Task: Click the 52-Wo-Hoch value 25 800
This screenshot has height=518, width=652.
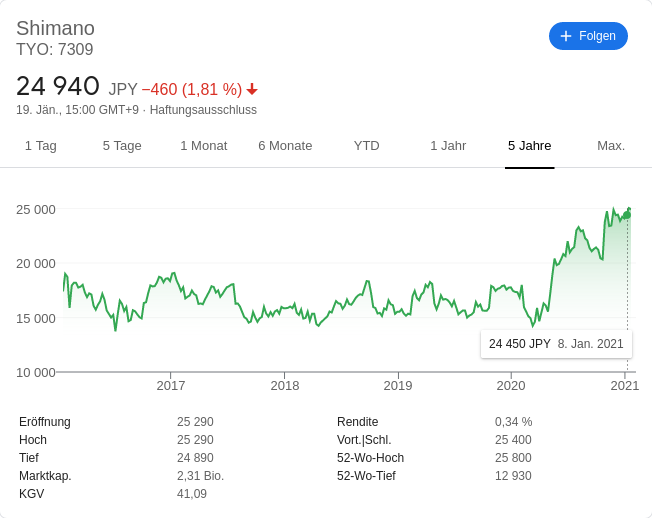Action: pos(513,458)
